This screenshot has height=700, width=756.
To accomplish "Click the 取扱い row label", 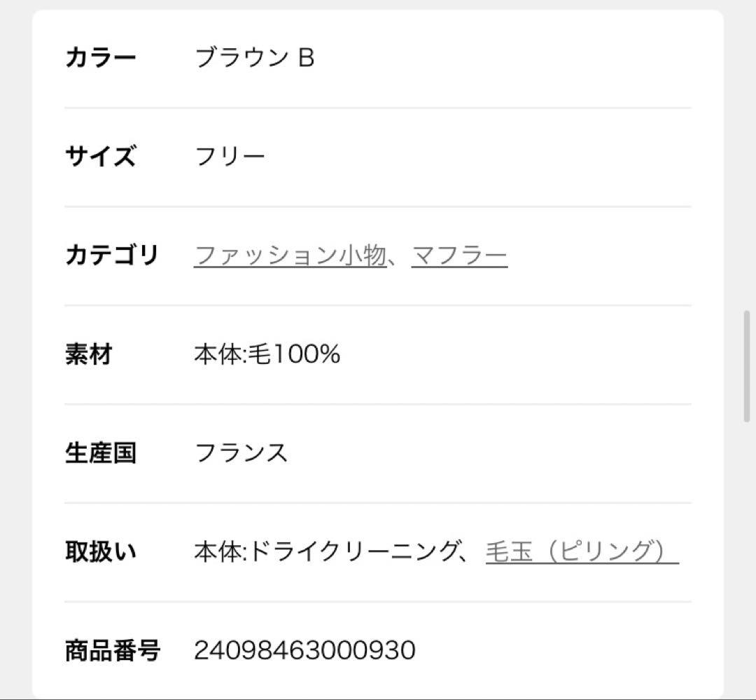I will (x=100, y=552).
